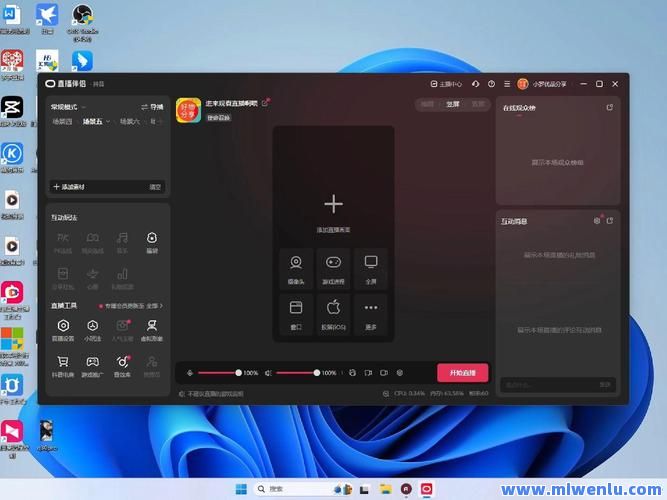This screenshot has height=500, width=667.
Task: Click the 导播 director button
Action: point(152,107)
